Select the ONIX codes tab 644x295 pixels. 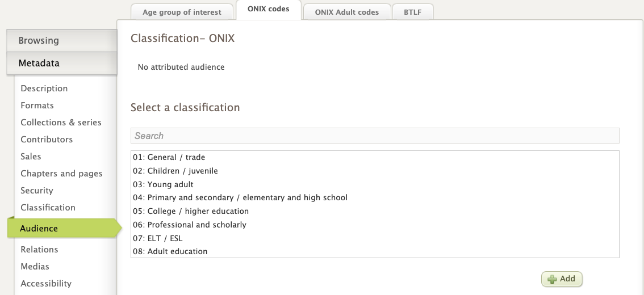[269, 9]
